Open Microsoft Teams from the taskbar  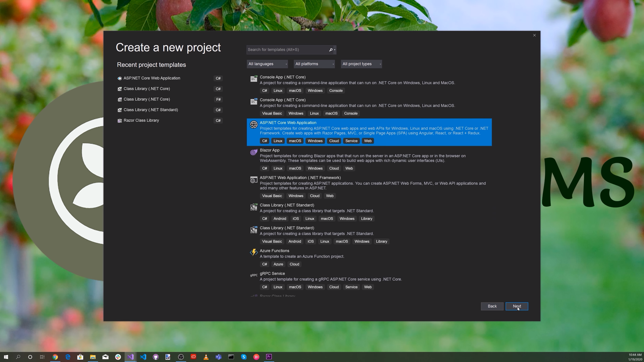[x=219, y=357]
